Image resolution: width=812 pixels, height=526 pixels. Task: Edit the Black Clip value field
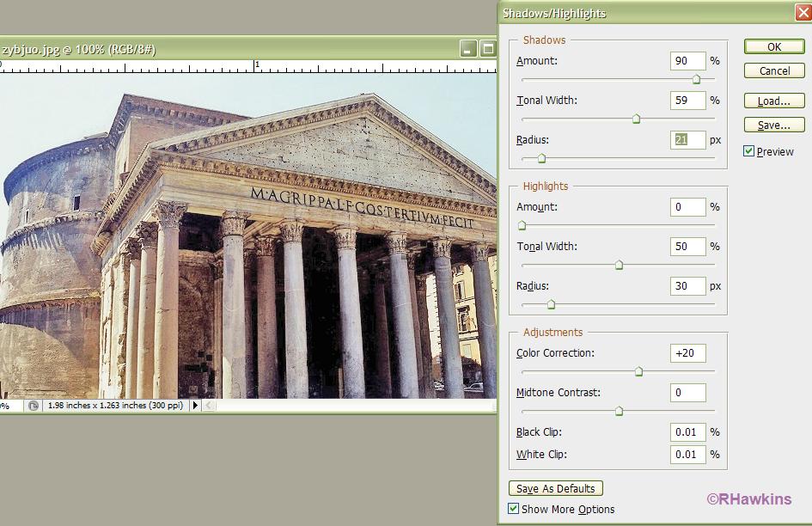[687, 431]
